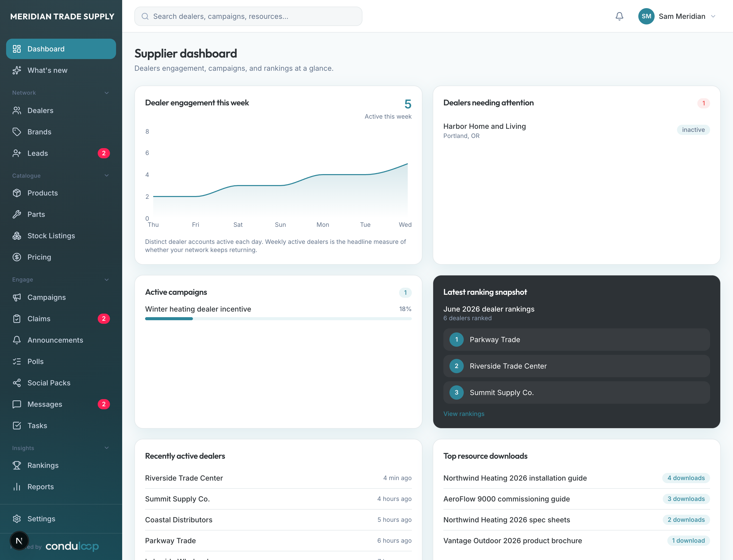Open Northwind Heating 2026 installation guide
This screenshot has width=733, height=560.
point(515,478)
